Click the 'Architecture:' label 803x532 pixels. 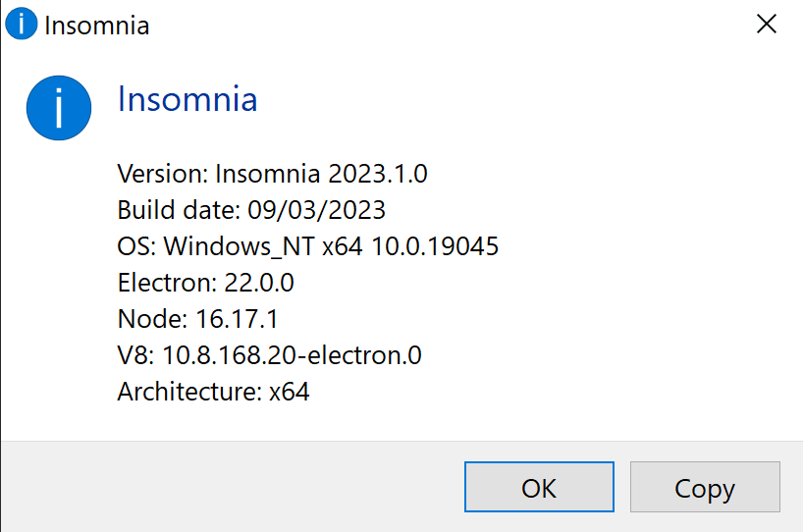pyautogui.click(x=189, y=392)
